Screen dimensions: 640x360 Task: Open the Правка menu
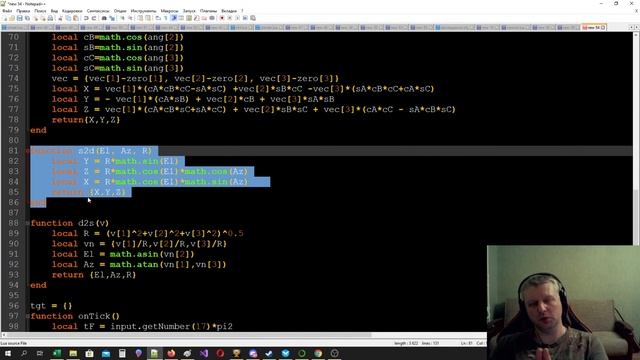(x=23, y=11)
